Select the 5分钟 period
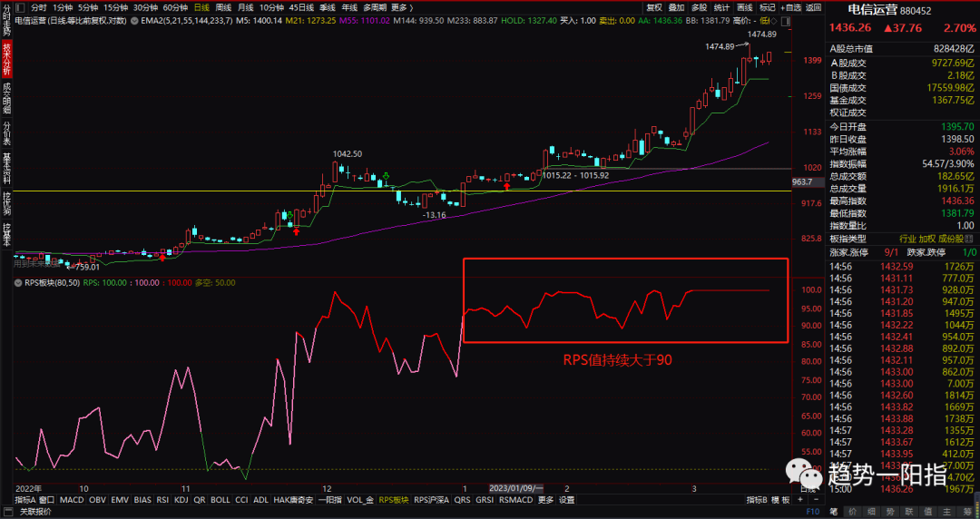Viewport: 980px width, 519px height. tap(88, 7)
